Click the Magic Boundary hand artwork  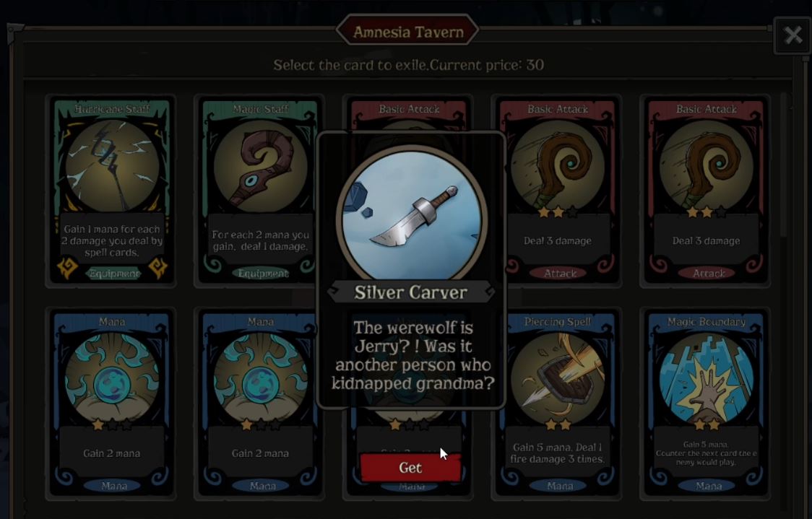(706, 378)
